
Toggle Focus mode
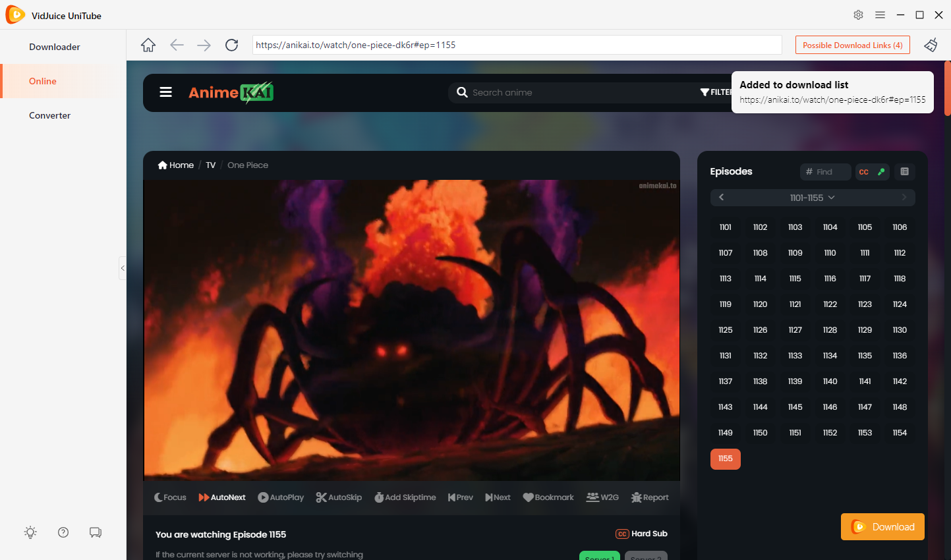(170, 497)
